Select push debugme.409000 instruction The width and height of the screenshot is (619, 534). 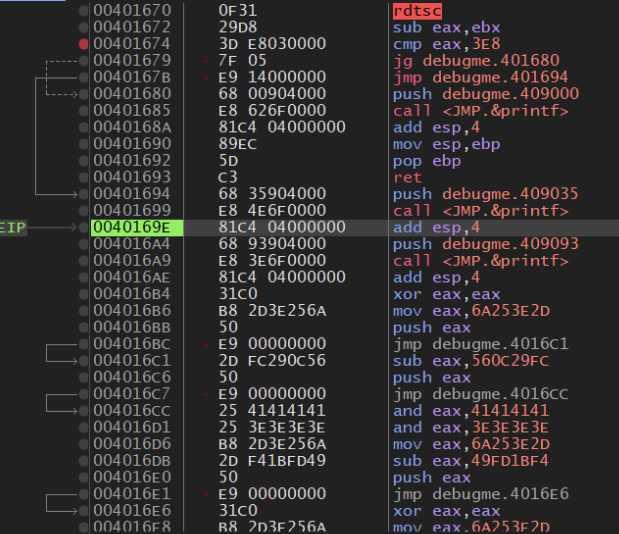click(486, 94)
